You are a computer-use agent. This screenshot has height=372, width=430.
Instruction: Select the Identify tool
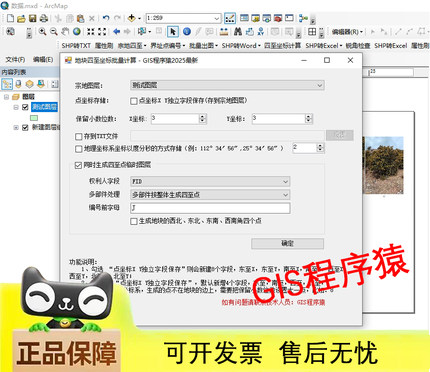187,32
